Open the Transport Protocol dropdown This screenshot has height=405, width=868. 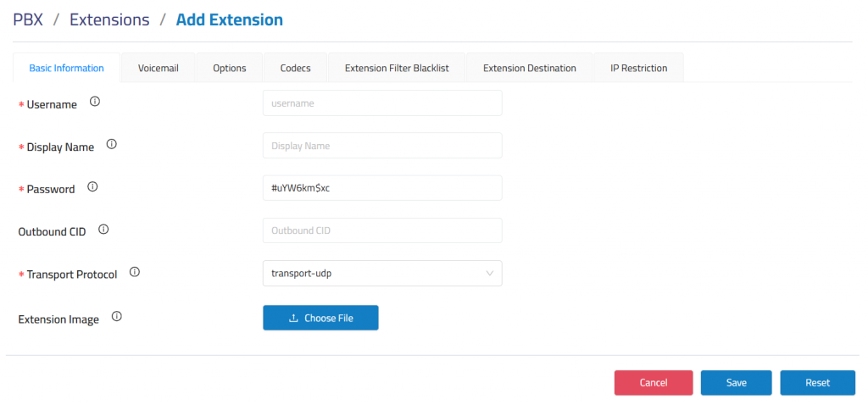382,274
